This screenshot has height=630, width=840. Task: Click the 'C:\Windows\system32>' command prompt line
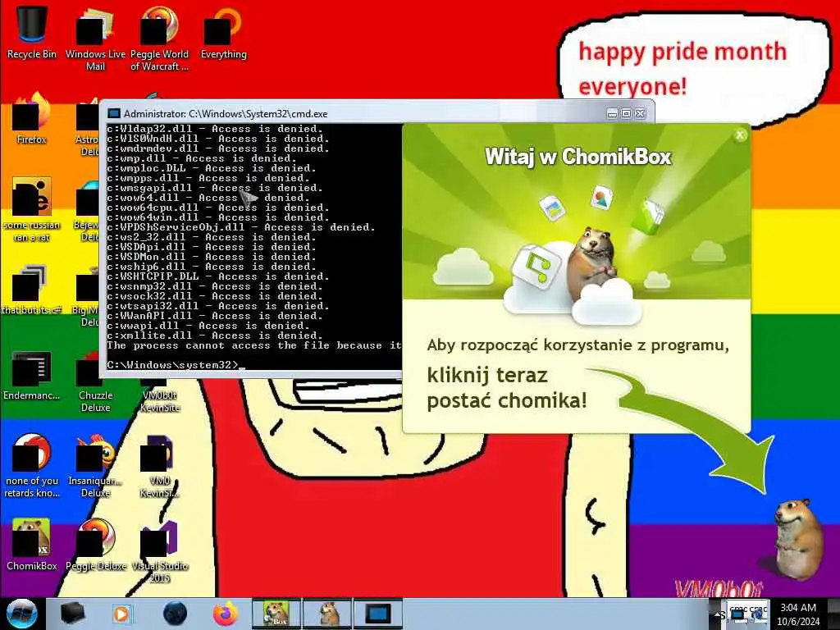[172, 365]
